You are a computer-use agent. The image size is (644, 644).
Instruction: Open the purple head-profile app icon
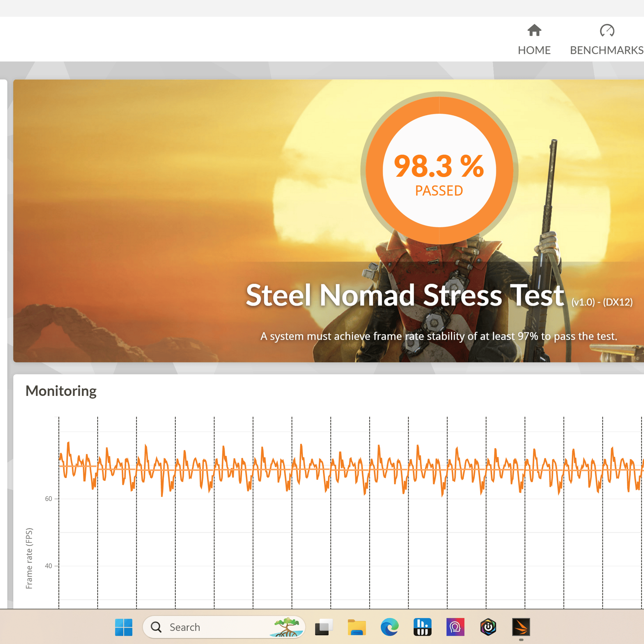[455, 627]
